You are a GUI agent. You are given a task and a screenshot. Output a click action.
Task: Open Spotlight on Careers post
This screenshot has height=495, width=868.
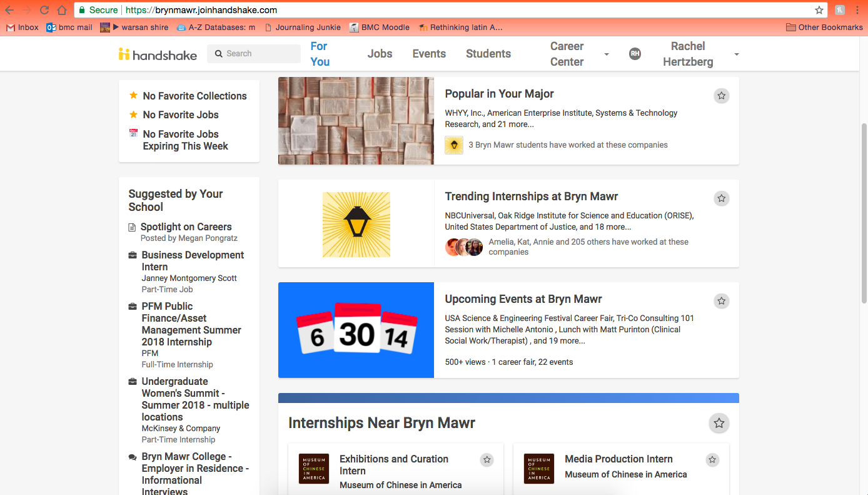click(186, 227)
